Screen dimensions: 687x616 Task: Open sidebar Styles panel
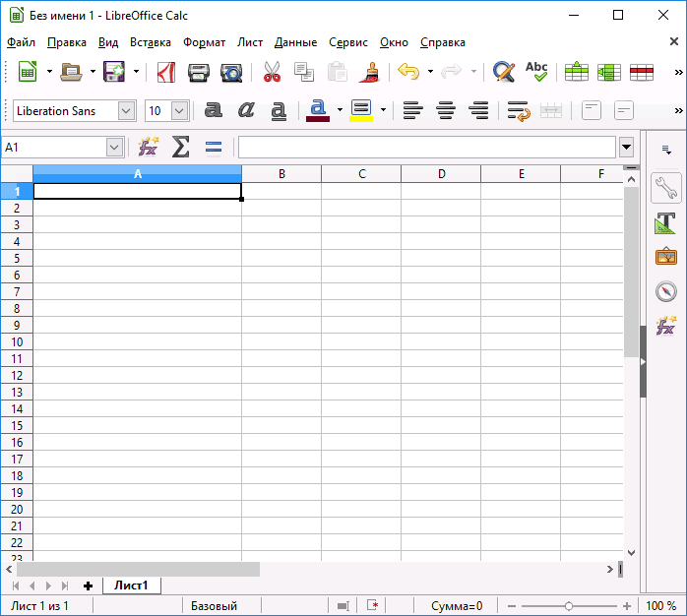pyautogui.click(x=666, y=222)
